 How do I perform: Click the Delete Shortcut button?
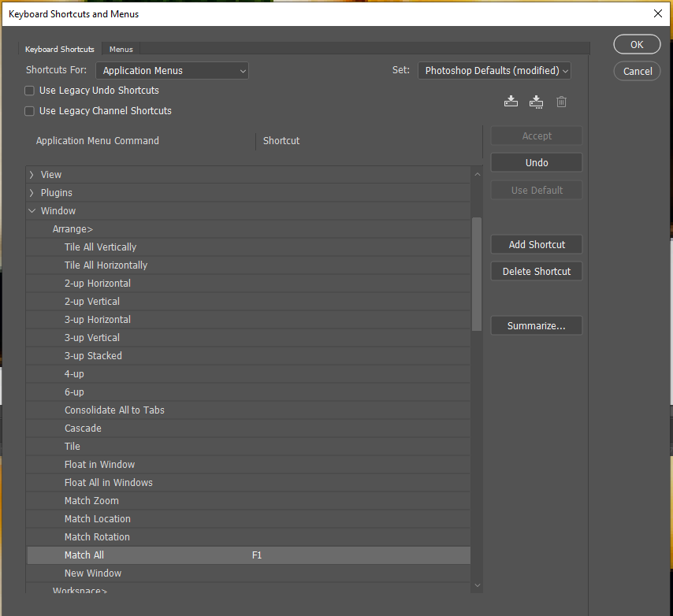click(x=537, y=272)
